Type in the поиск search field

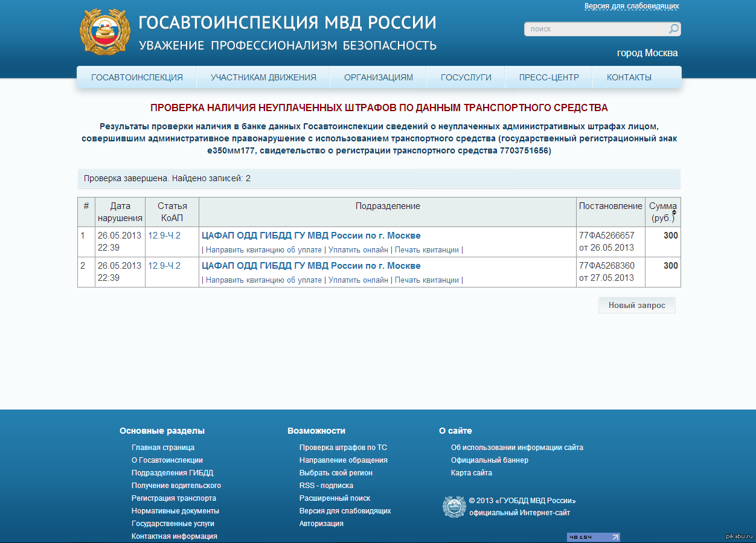click(x=595, y=29)
